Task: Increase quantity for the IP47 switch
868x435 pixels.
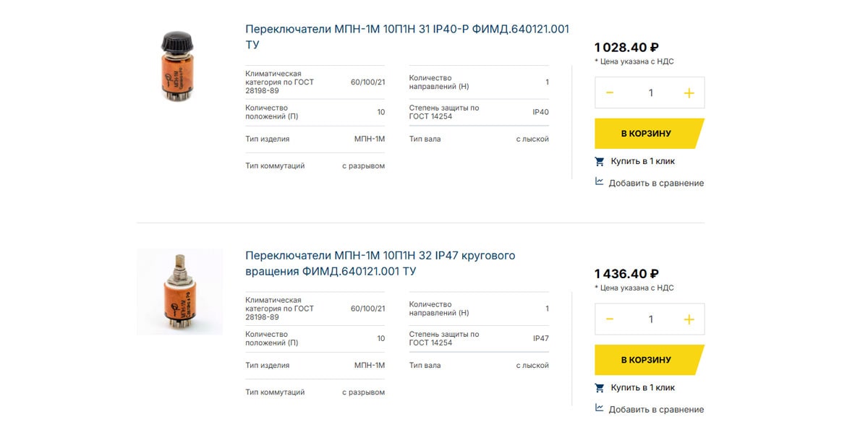Action: (689, 319)
